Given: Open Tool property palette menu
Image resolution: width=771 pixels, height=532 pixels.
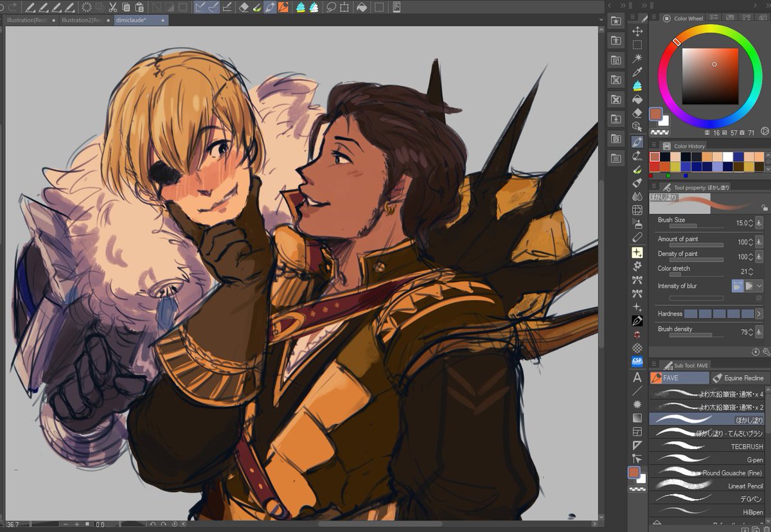Looking at the screenshot, I should [653, 186].
